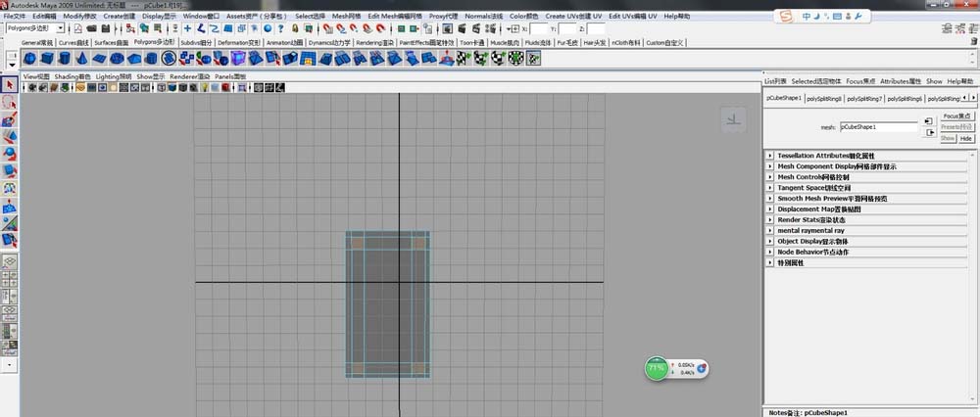
Task: Open the Attribute Editor Selected menu
Action: coord(816,82)
